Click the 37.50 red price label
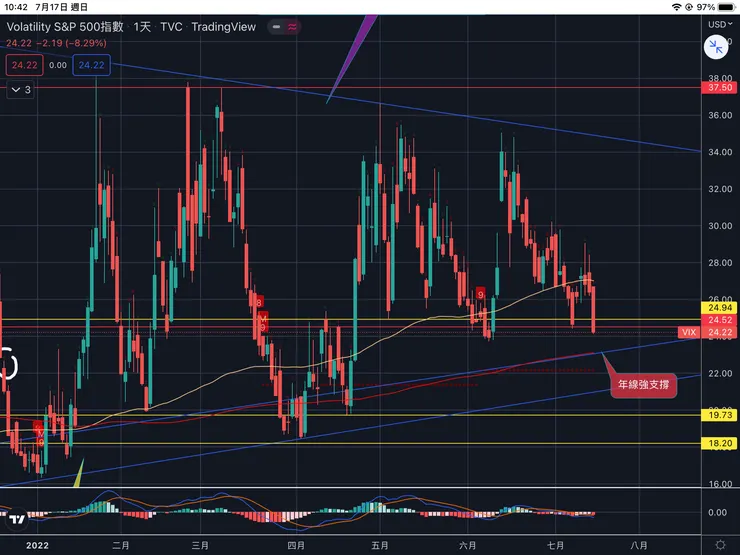 (x=720, y=88)
